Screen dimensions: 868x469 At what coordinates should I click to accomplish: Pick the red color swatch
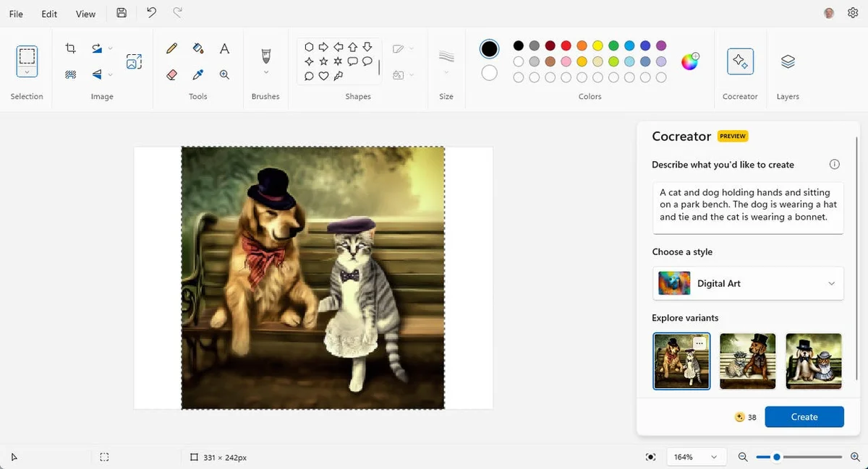[566, 46]
